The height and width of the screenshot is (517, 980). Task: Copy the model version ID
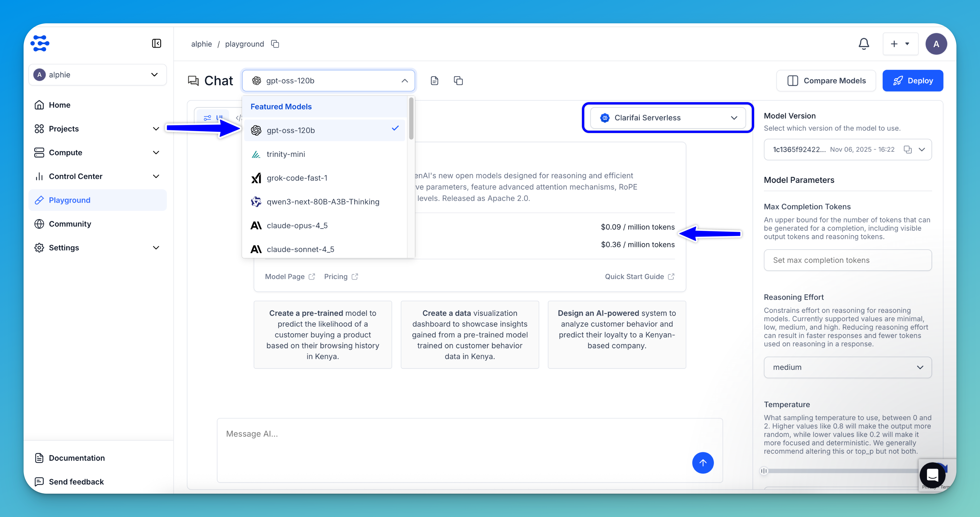(907, 150)
